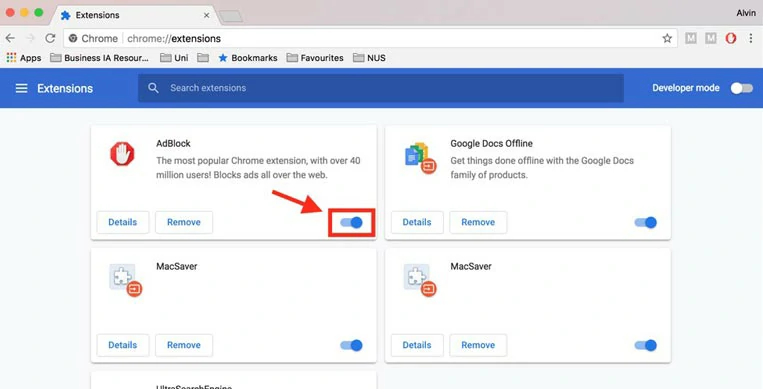The image size is (763, 389).
Task: Remove the AdBlock extension
Action: [184, 222]
